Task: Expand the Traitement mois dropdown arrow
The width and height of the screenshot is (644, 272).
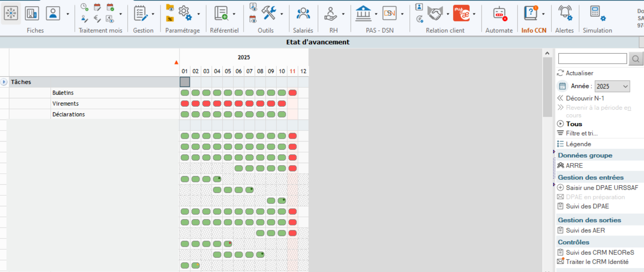Action: pos(121,14)
